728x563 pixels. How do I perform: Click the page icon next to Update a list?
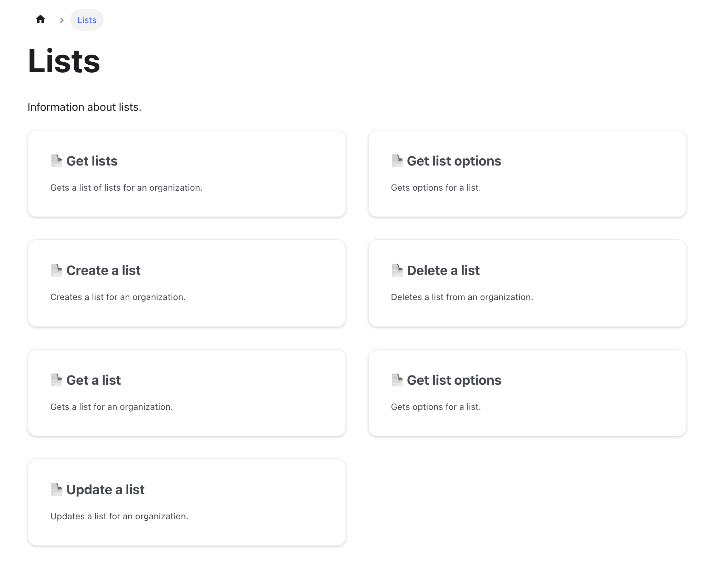[56, 489]
